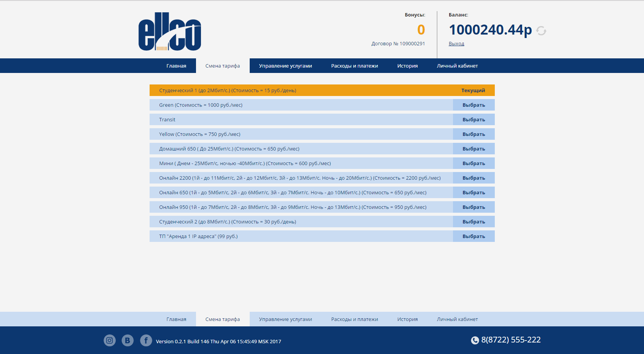
Task: Open Расходы и платежи in top menu
Action: click(355, 66)
